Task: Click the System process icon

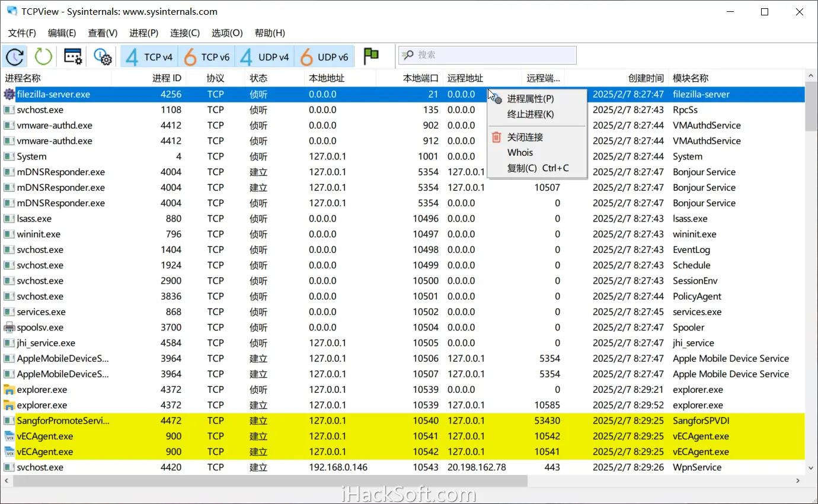Action: point(9,156)
